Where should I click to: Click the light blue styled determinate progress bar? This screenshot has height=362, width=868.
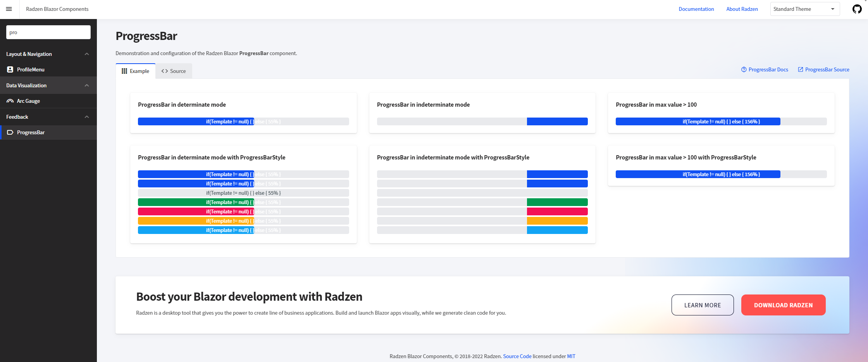coord(243,230)
